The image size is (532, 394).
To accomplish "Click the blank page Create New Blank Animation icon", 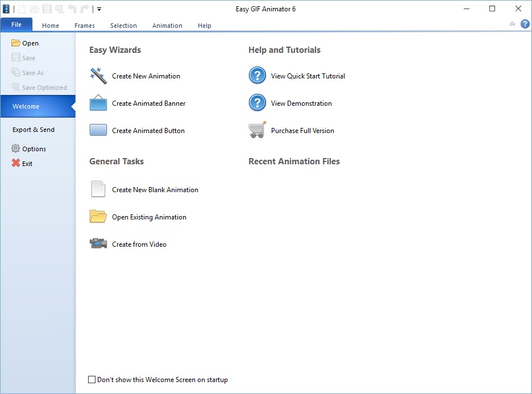I will (x=98, y=189).
